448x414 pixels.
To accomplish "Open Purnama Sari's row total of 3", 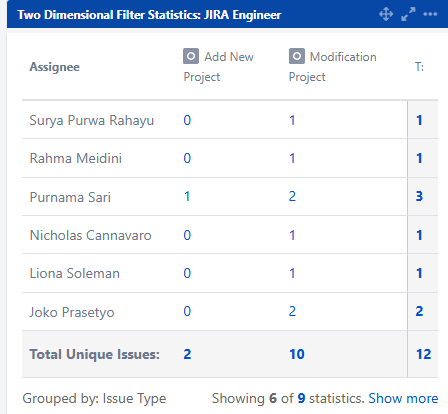I will (x=419, y=196).
